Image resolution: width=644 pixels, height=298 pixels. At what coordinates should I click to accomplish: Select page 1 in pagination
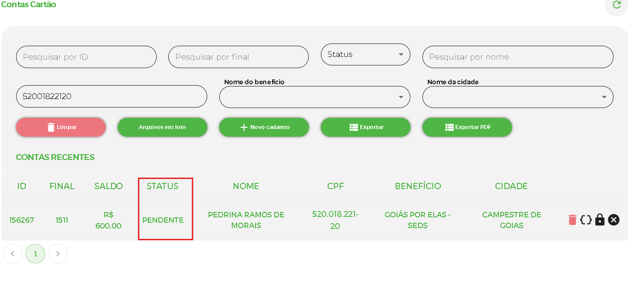coord(35,254)
